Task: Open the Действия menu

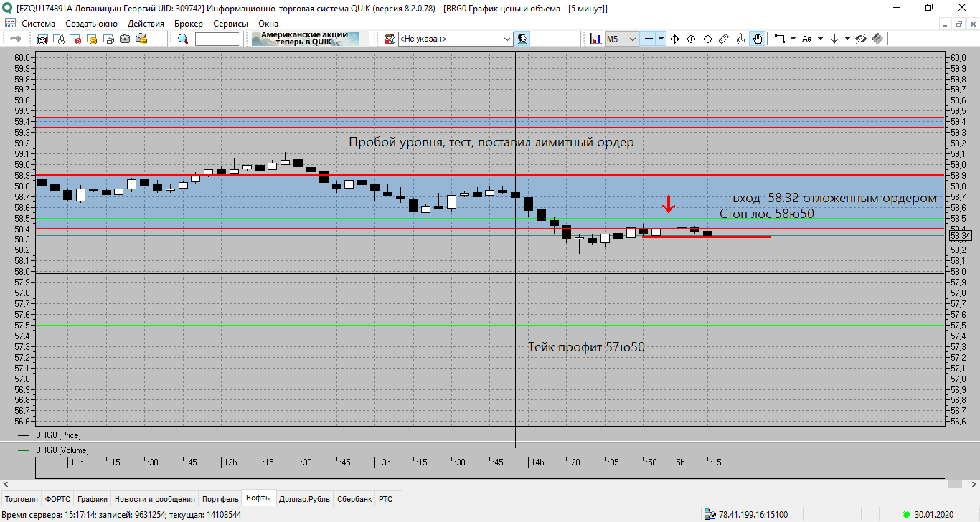Action: click(x=146, y=24)
